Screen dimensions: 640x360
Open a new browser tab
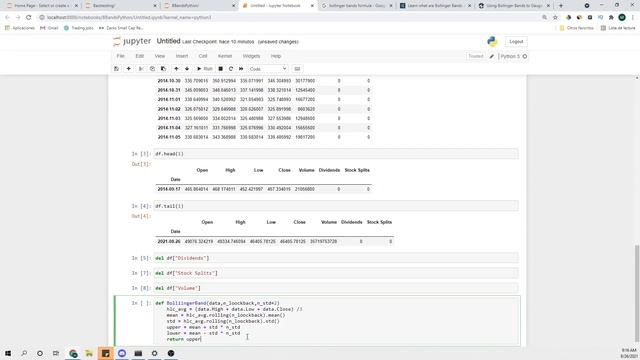[x=561, y=6]
